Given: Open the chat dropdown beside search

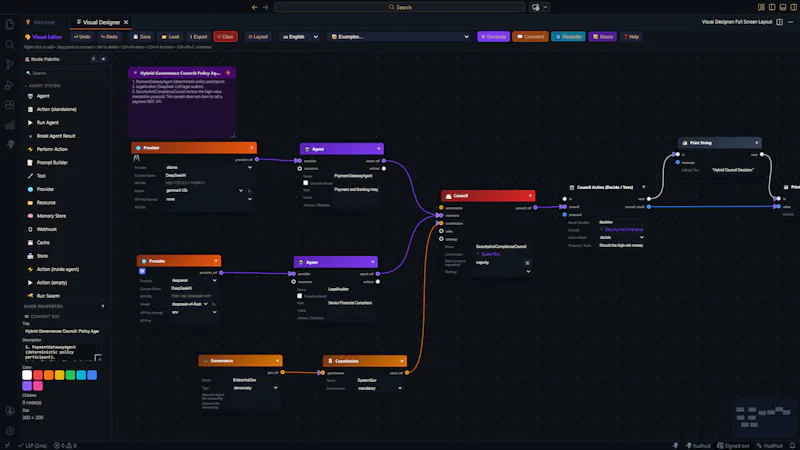Looking at the screenshot, I should (545, 7).
